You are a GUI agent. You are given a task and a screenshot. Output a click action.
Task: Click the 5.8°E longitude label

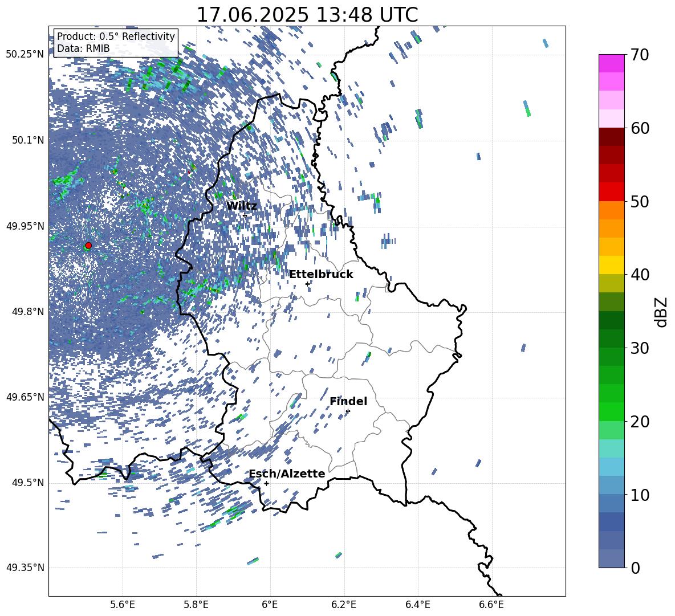[196, 605]
